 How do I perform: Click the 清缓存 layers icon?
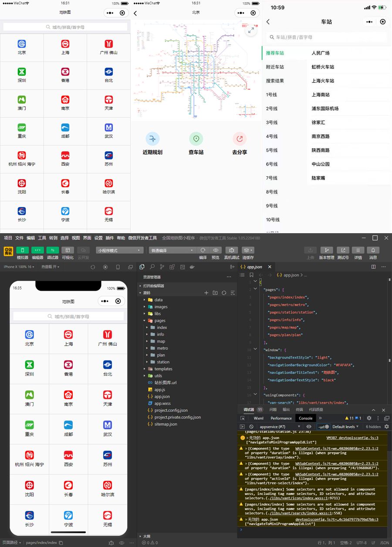point(247,250)
